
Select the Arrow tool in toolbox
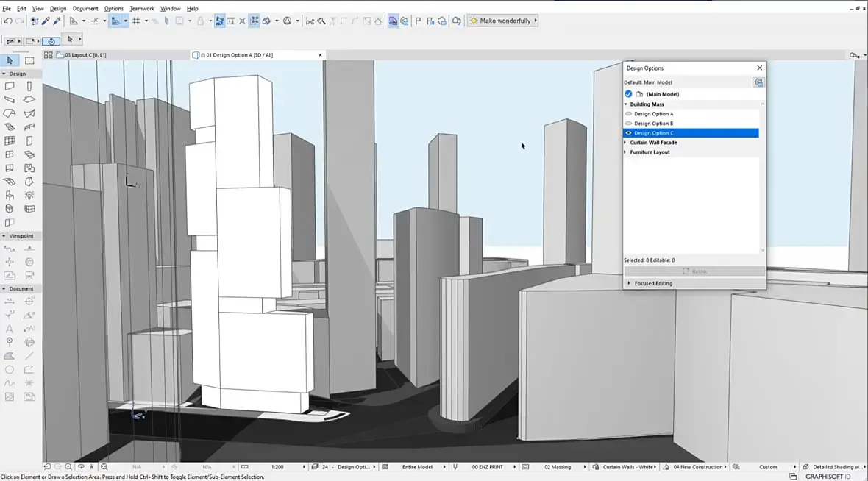tap(10, 61)
